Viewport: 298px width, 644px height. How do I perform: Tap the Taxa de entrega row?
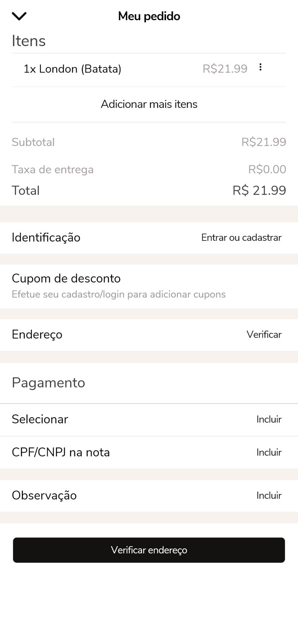52,169
